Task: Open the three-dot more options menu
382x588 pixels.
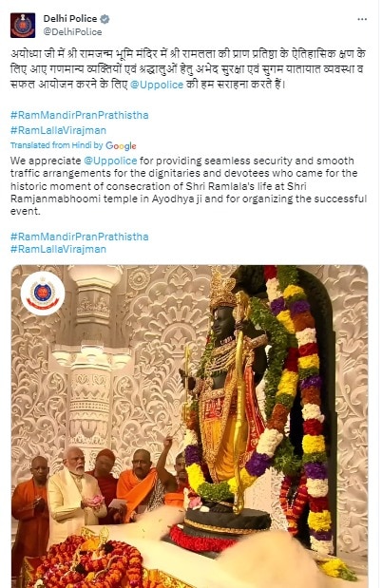Action: pyautogui.click(x=362, y=19)
